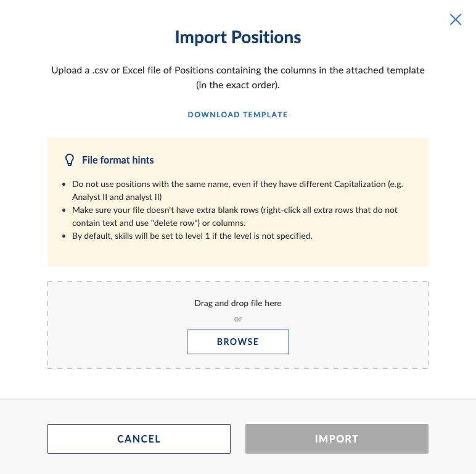Viewport: 476px width, 474px height.
Task: Close the Import Positions dialog
Action: click(456, 20)
